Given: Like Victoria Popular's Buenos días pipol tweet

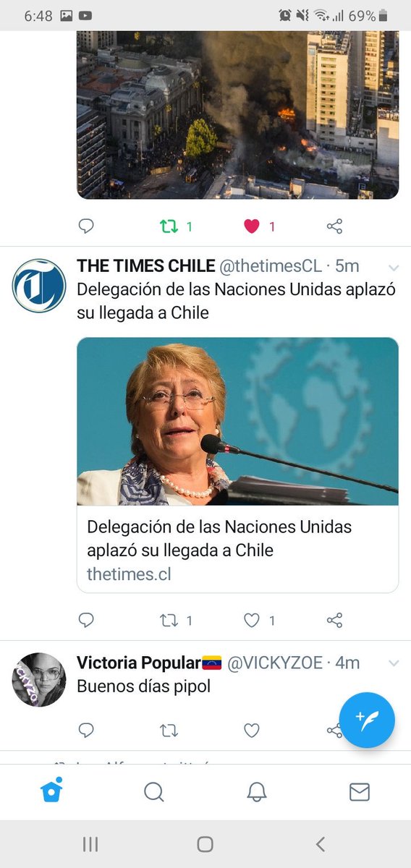Looking at the screenshot, I should [251, 731].
